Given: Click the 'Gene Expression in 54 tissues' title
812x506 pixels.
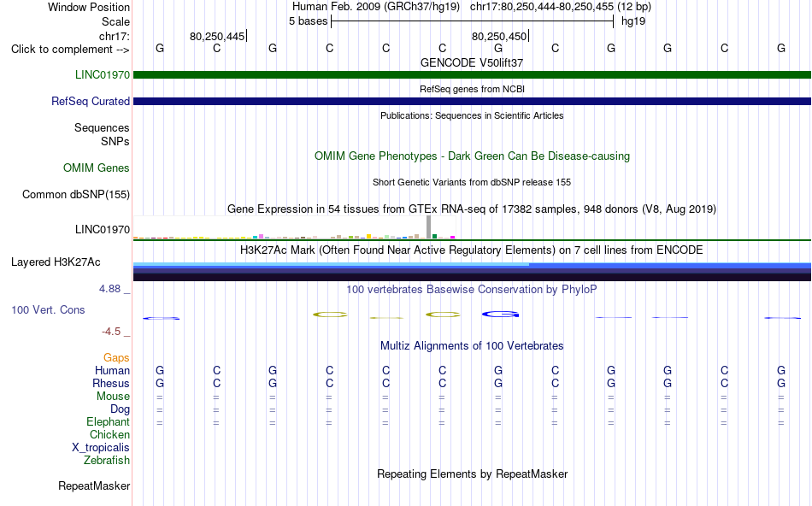Looking at the screenshot, I should (x=472, y=209).
